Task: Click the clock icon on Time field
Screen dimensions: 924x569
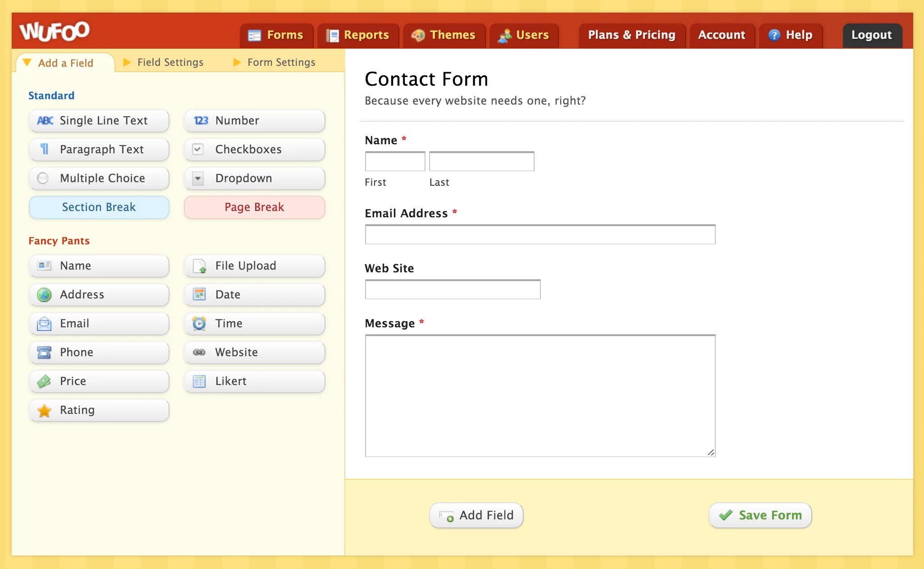Action: [199, 323]
